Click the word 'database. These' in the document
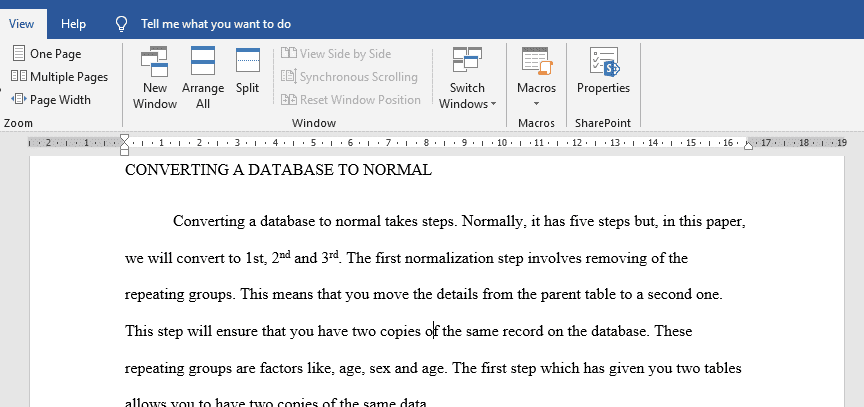The width and height of the screenshot is (864, 407). 641,332
